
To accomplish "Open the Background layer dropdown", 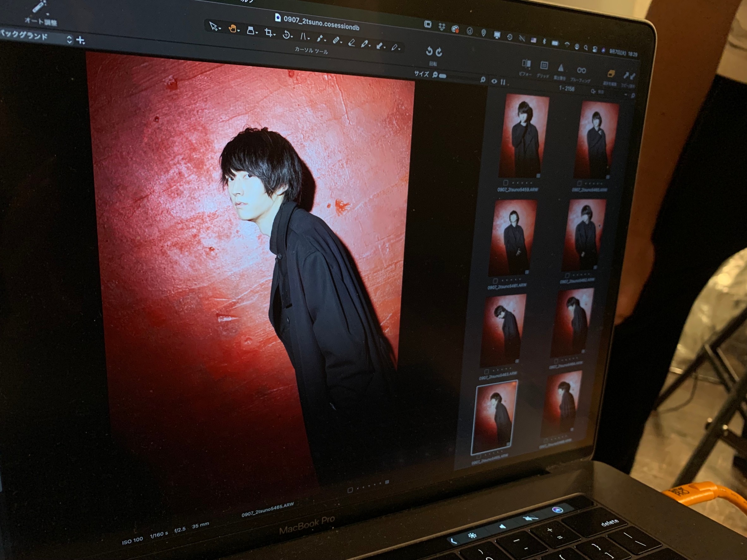I will click(x=69, y=39).
